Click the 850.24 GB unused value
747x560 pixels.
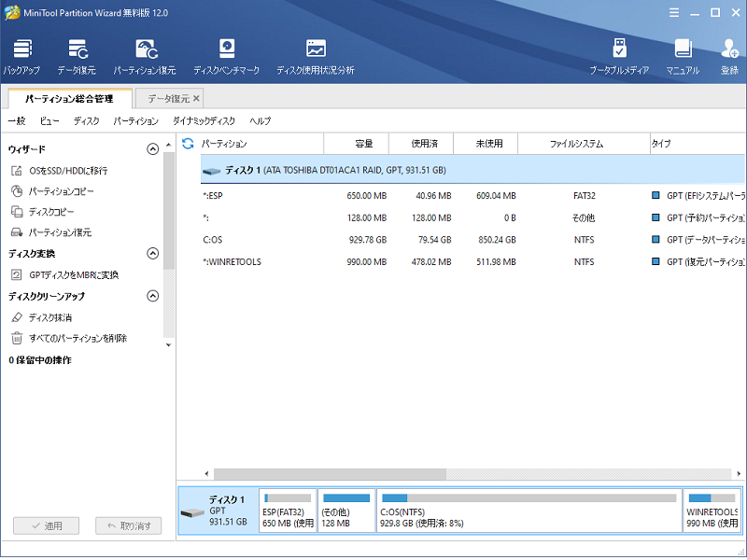(x=498, y=240)
